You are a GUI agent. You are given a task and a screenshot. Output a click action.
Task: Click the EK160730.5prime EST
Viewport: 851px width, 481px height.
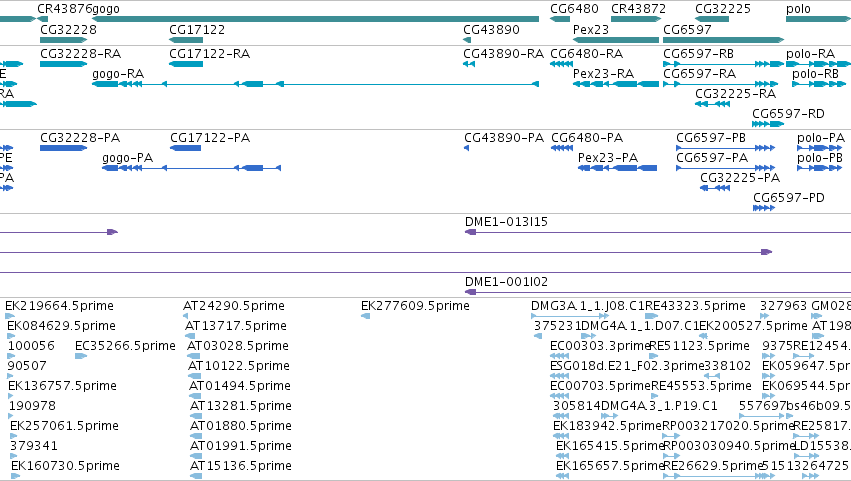point(15,476)
